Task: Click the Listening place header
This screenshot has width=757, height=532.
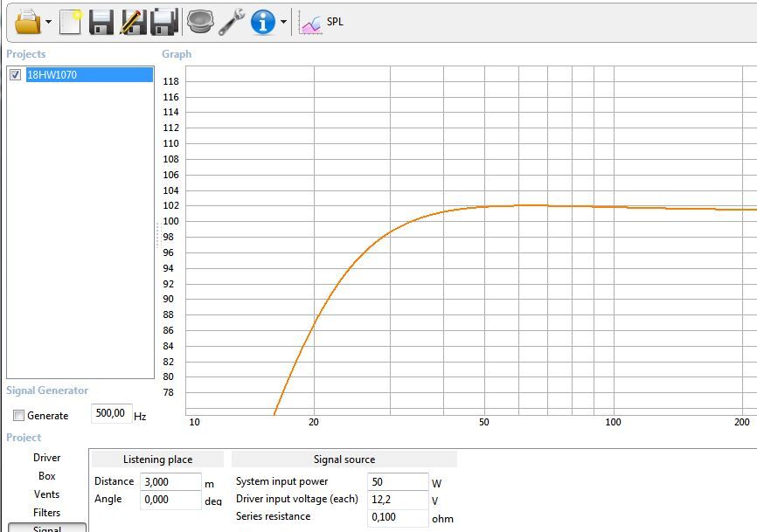Action: [x=158, y=459]
